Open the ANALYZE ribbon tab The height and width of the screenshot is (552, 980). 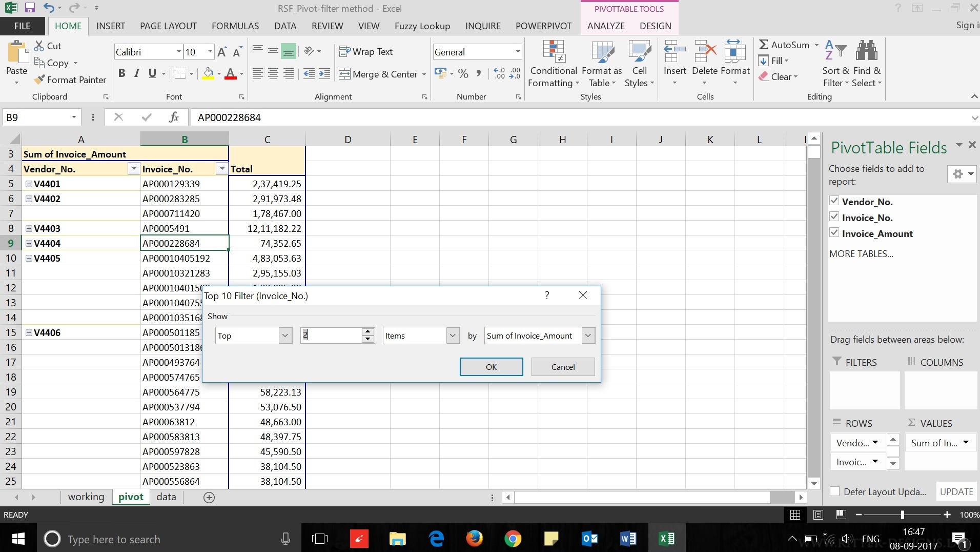coord(606,26)
